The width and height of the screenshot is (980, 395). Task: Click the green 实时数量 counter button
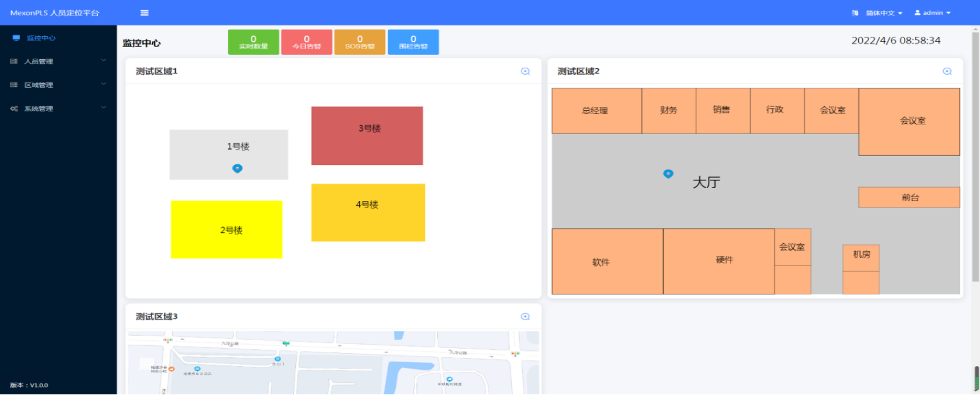coord(253,42)
